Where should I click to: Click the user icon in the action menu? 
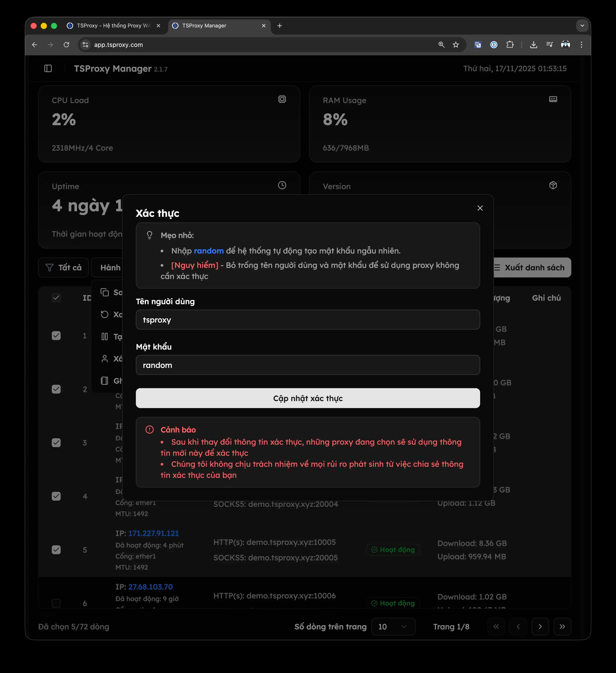(x=104, y=359)
